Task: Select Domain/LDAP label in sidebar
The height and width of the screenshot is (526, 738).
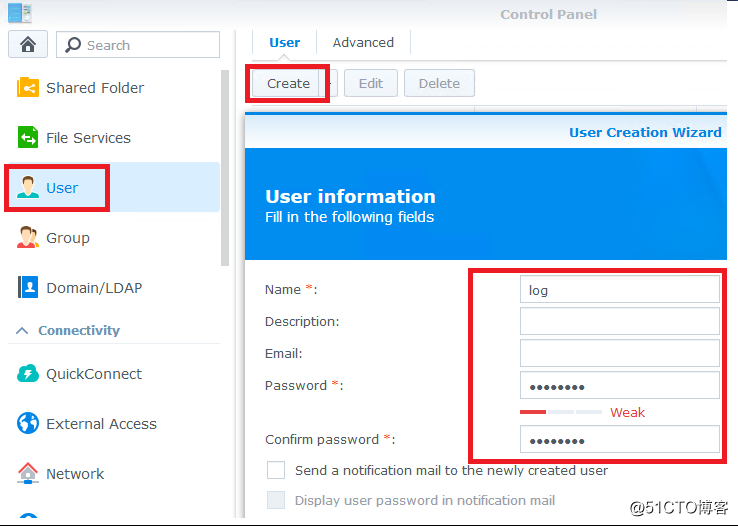Action: pyautogui.click(x=94, y=288)
